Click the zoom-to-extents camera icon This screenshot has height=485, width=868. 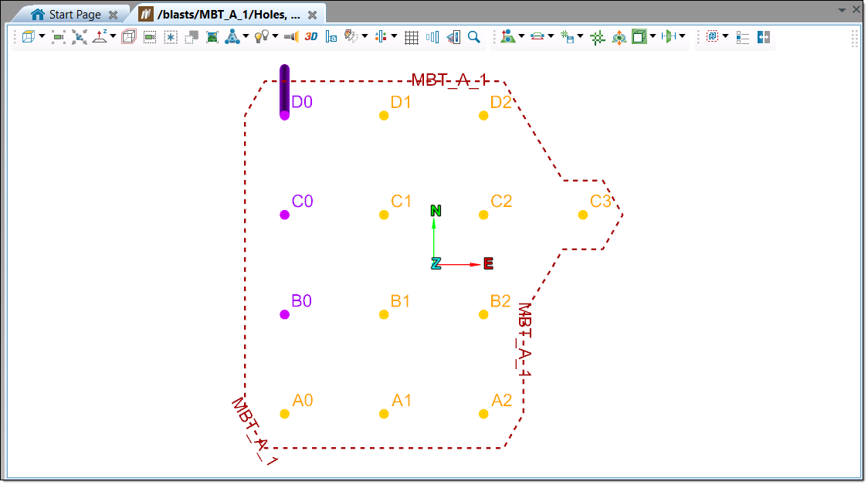[x=59, y=37]
